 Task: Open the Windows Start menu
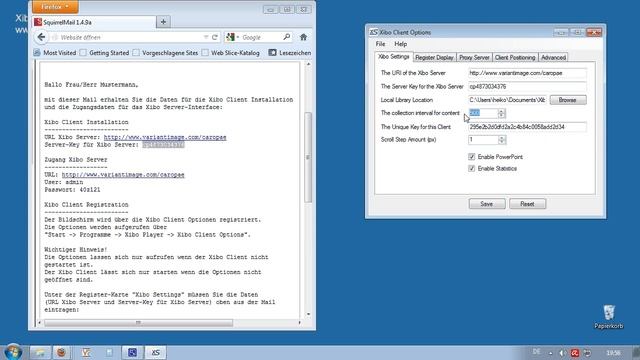[x=13, y=352]
